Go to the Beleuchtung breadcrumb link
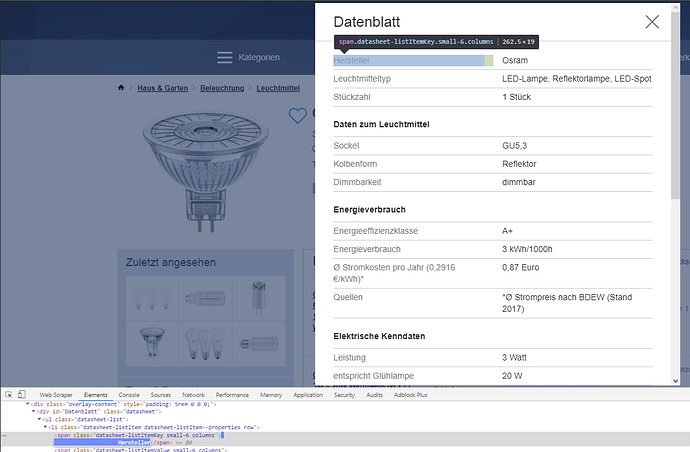 point(220,89)
